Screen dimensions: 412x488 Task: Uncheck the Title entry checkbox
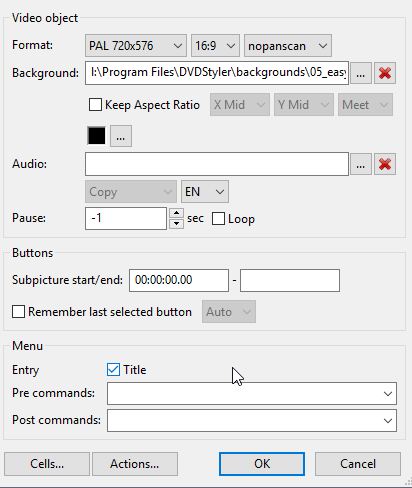tap(113, 370)
